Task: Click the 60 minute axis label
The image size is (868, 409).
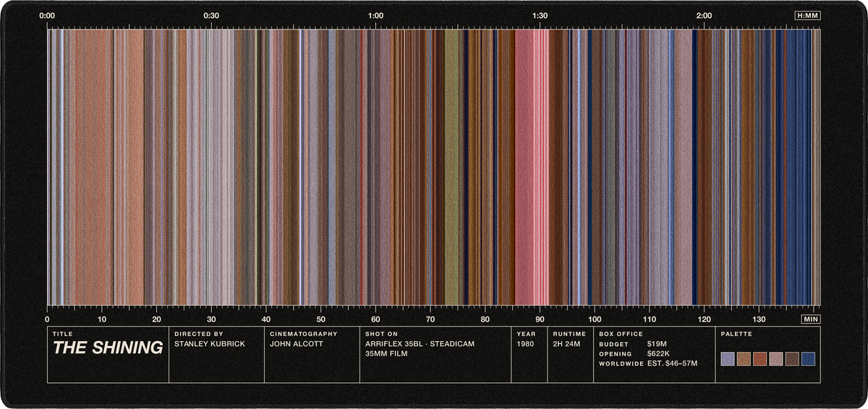Action: 375,319
